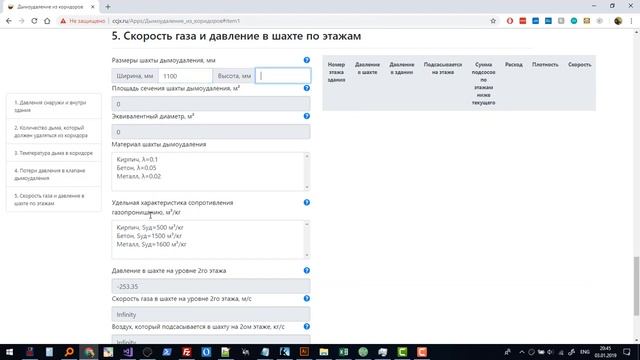Show help for air leaking into shaft

307,327
